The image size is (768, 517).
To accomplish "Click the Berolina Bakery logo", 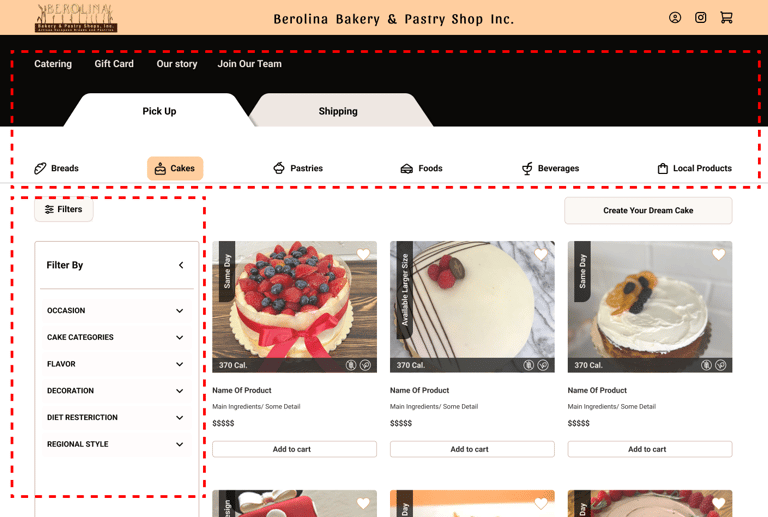I will click(76, 18).
